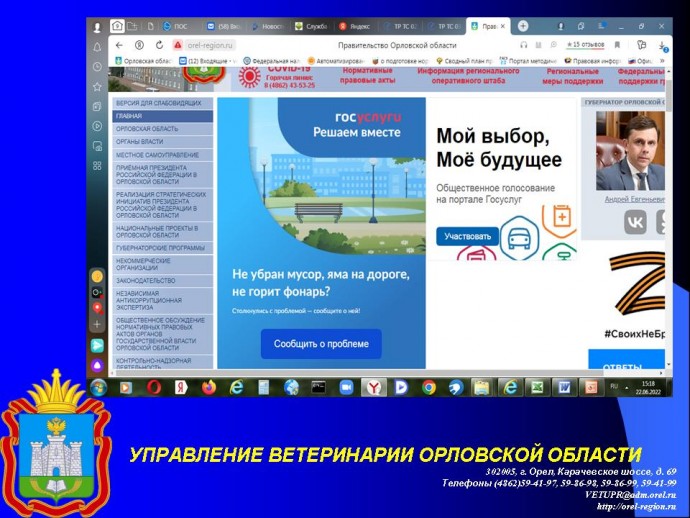Open bookmarks star icon in sidebar
The image size is (690, 518).
click(97, 87)
